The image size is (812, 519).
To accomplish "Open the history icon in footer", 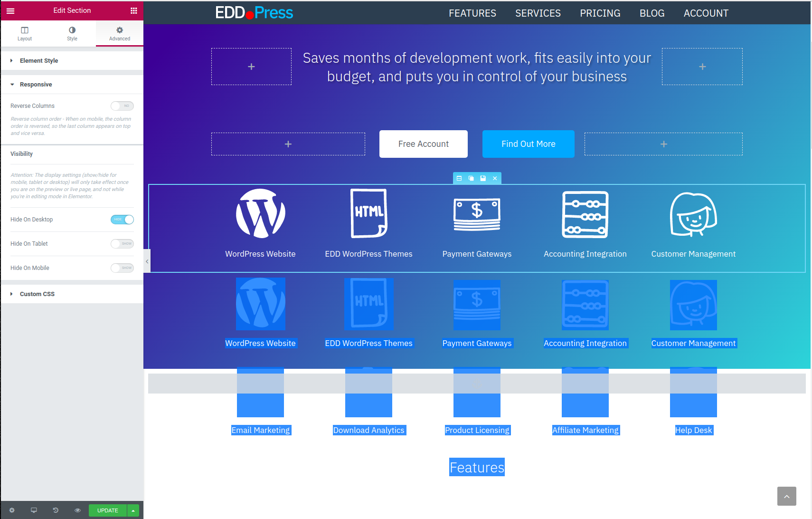I will click(56, 510).
